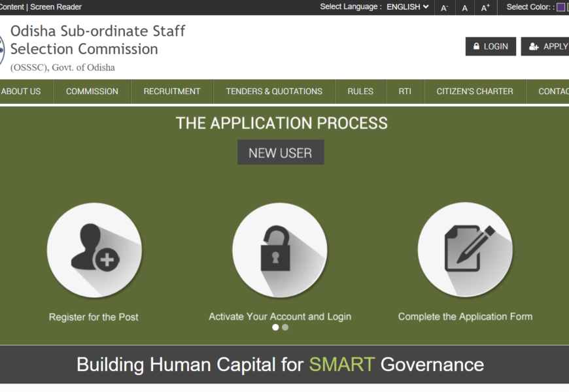This screenshot has width=569, height=392.
Task: Click the Complete Application Form pencil icon
Action: point(465,251)
